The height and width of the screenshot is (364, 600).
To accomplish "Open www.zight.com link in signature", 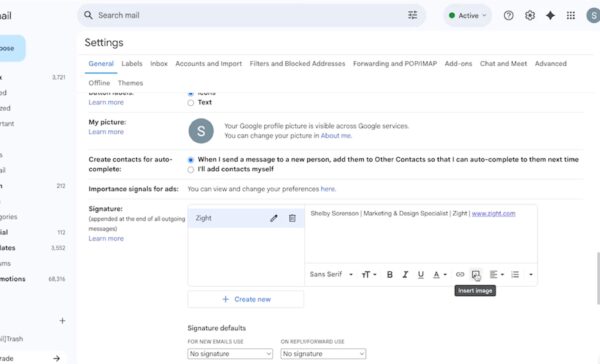I will coord(494,214).
